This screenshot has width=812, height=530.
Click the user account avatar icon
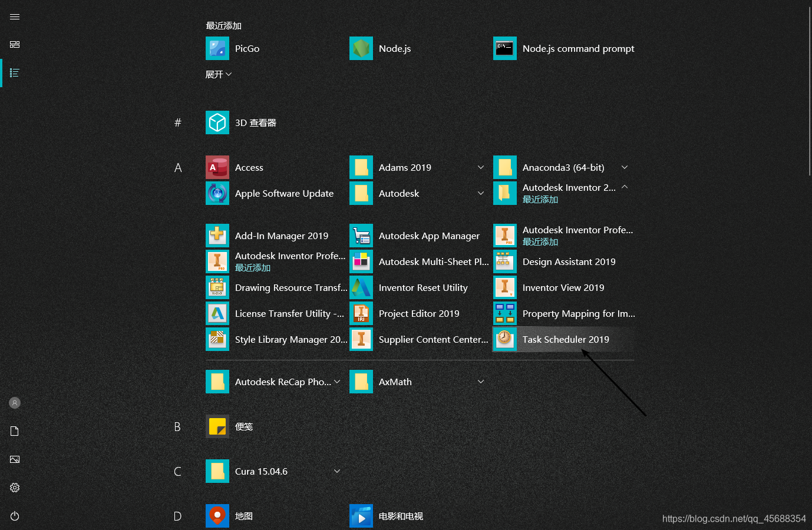pyautogui.click(x=15, y=403)
